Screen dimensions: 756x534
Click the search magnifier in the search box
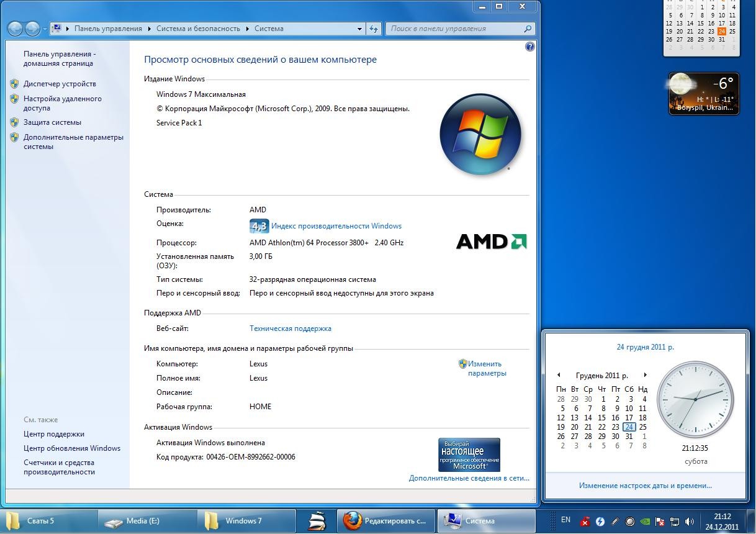(528, 29)
